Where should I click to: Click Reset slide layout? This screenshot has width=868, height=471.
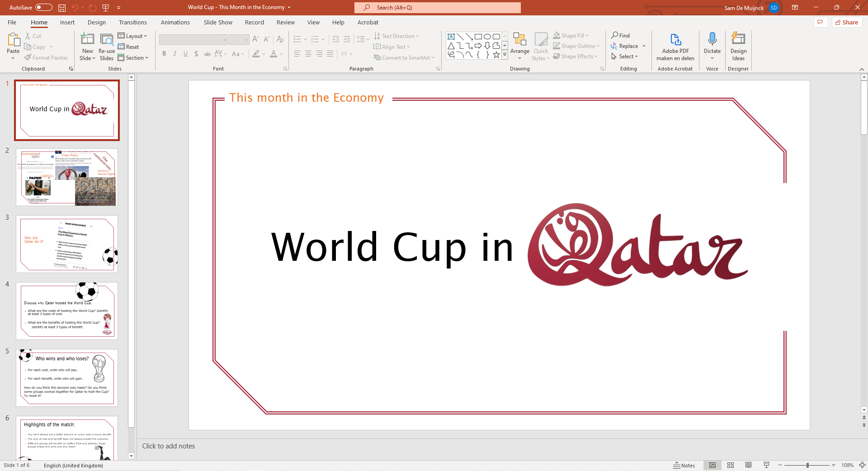128,47
